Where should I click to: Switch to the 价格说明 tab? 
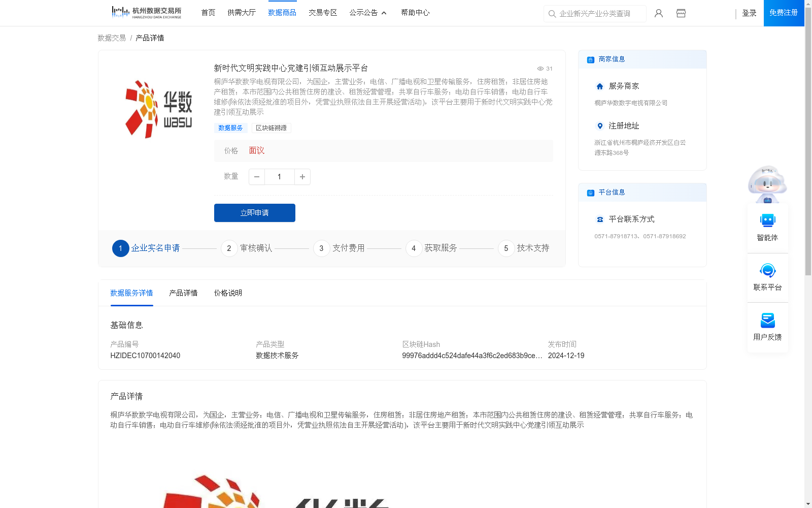[x=228, y=293]
